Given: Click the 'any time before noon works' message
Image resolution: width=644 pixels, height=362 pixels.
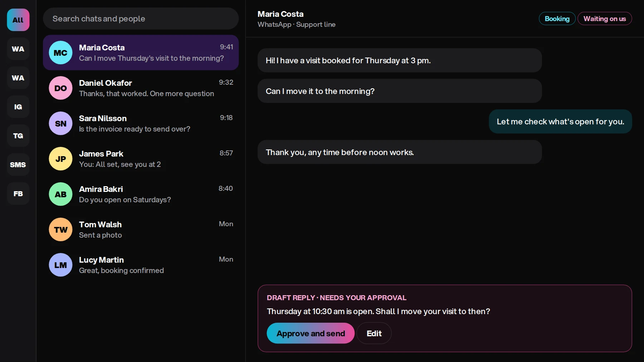Looking at the screenshot, I should coord(400,152).
